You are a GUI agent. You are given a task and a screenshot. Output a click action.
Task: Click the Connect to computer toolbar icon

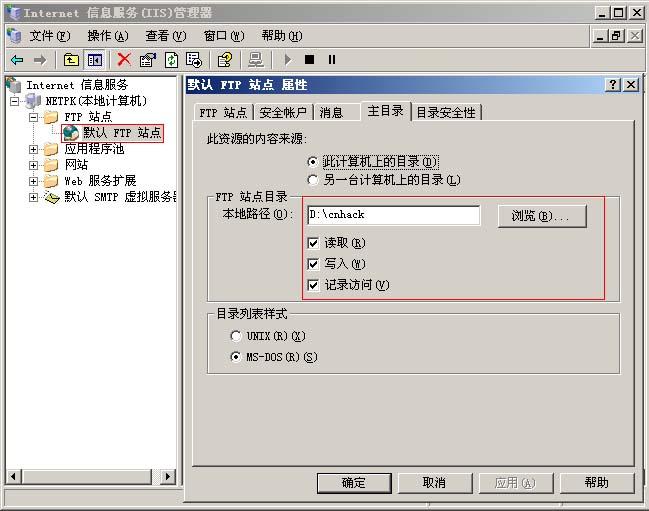pyautogui.click(x=256, y=60)
